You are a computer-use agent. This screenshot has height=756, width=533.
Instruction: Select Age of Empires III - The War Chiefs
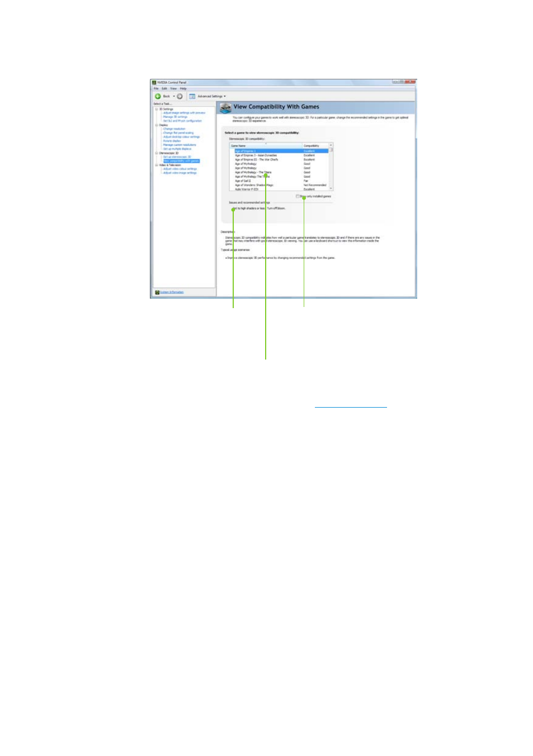[281, 159]
